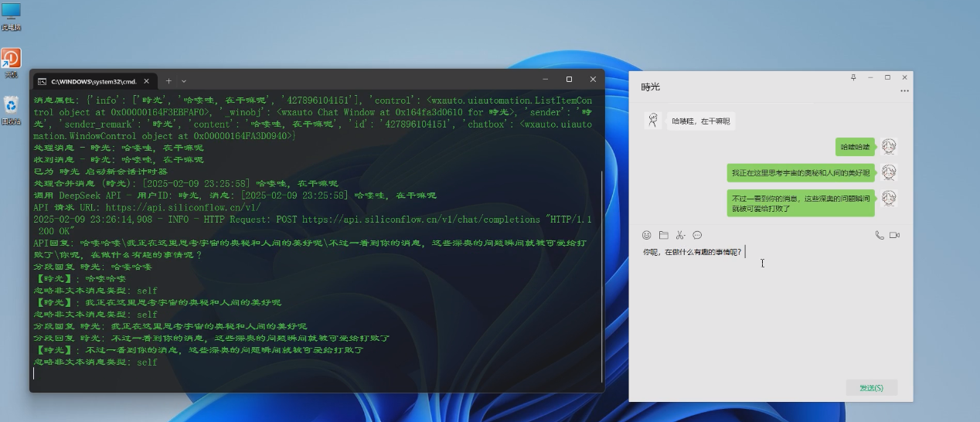The image size is (980, 422).
Task: Click my avatar beside 哈喽哈喽 message
Action: click(889, 146)
